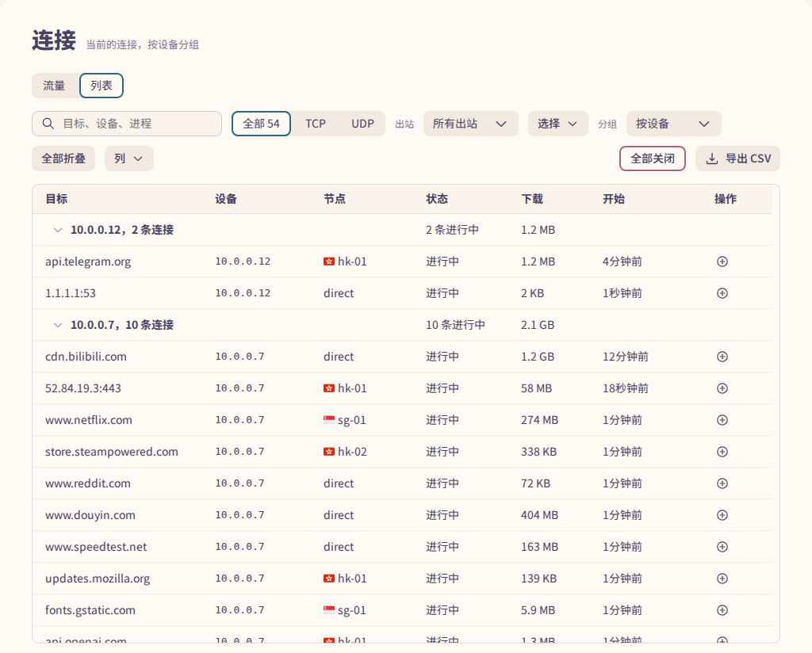Select the 全部 54 filter
The width and height of the screenshot is (812, 653).
pos(261,124)
